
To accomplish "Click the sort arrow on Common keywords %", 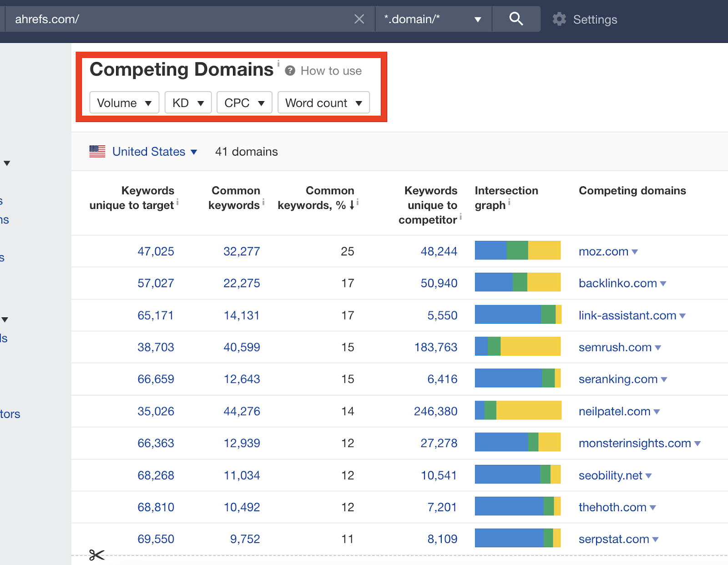I will click(x=352, y=205).
